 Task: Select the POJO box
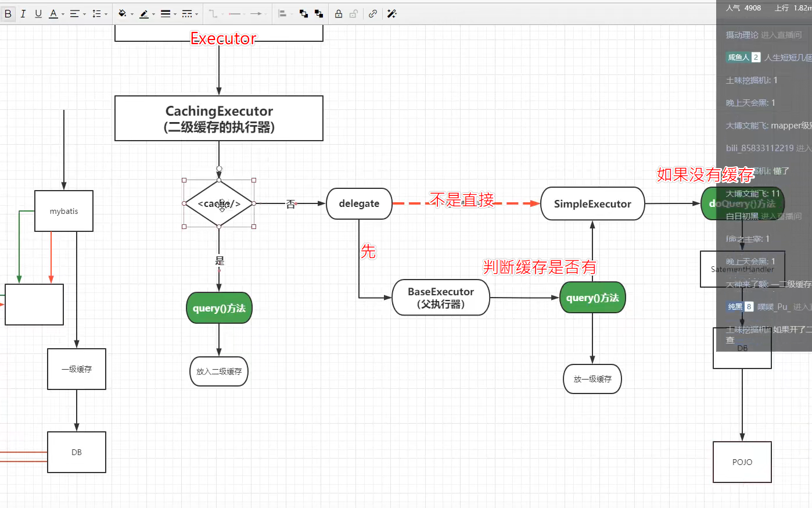742,462
